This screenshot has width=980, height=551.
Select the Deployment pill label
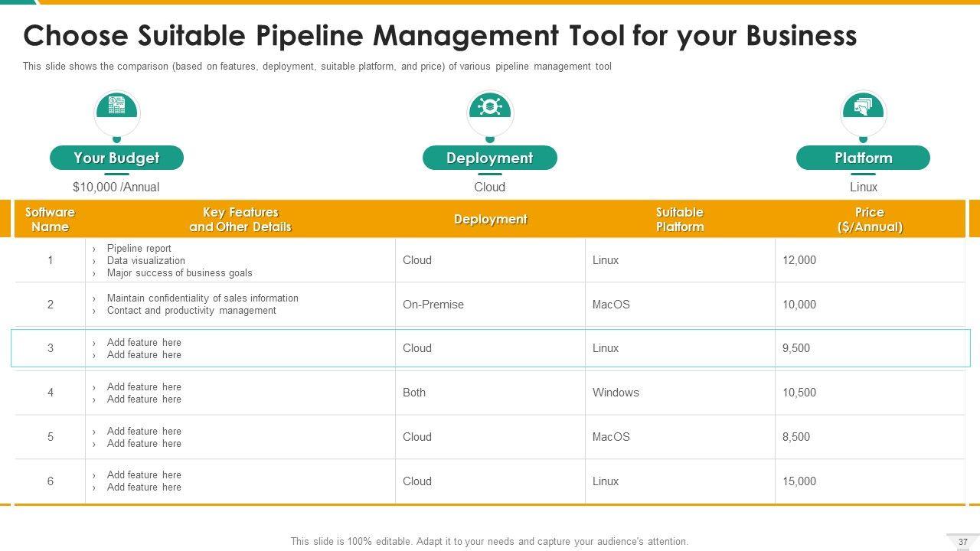[489, 158]
